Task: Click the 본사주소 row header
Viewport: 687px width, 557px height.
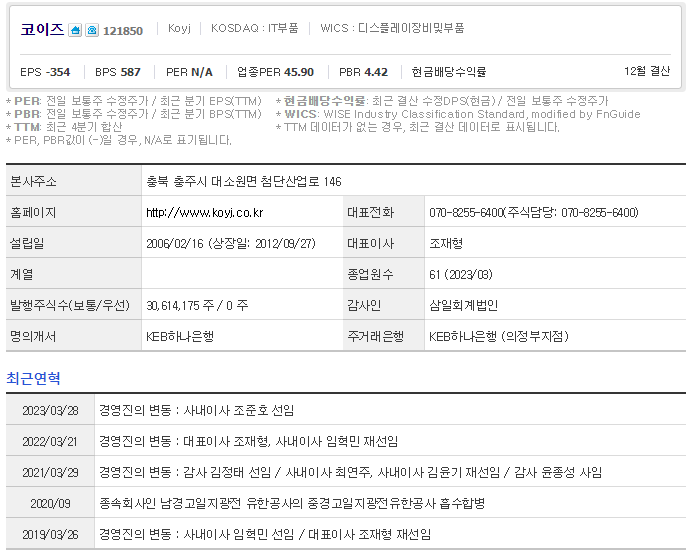Action: (74, 181)
